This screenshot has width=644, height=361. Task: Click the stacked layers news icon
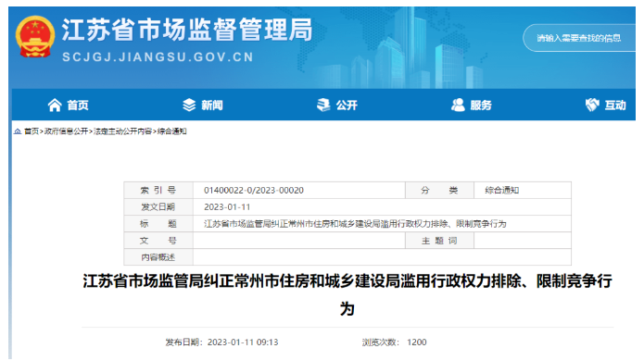[189, 105]
